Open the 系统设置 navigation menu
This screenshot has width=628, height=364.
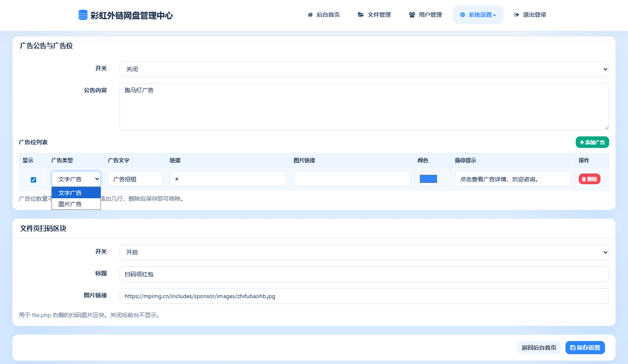point(478,15)
